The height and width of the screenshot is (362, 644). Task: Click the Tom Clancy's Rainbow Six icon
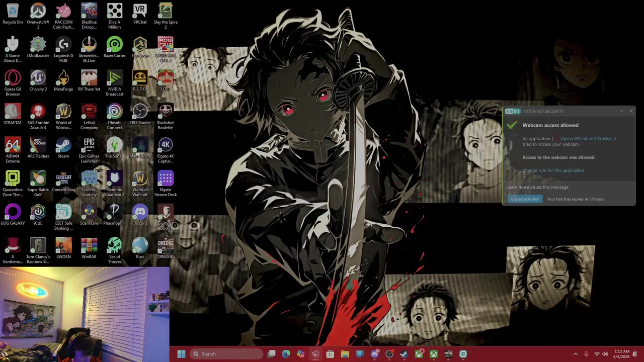(x=38, y=251)
